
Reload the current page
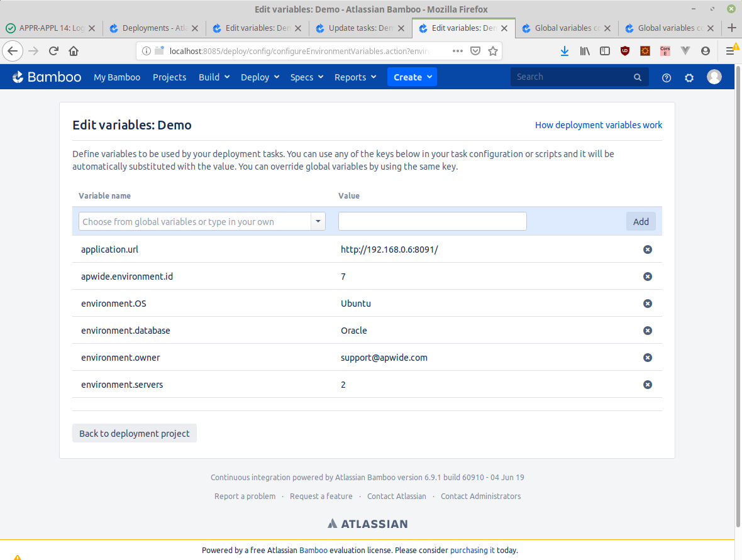tap(53, 51)
